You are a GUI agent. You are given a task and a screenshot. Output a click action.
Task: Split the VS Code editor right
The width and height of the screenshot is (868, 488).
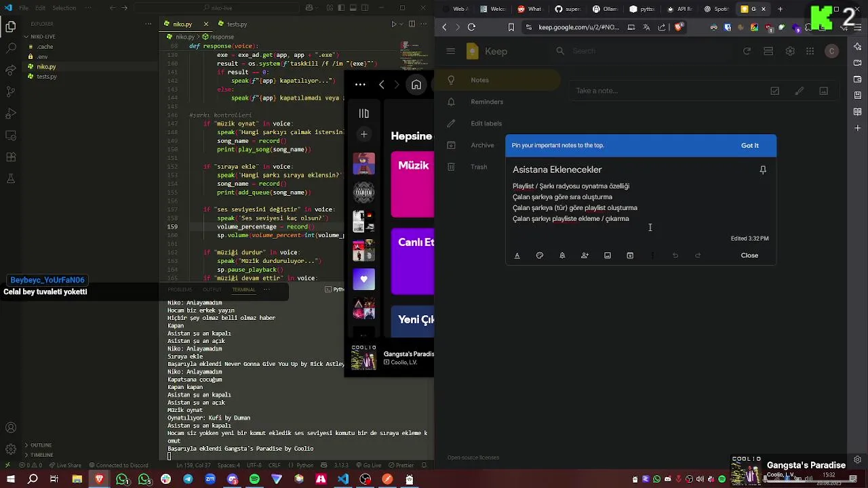coord(412,24)
